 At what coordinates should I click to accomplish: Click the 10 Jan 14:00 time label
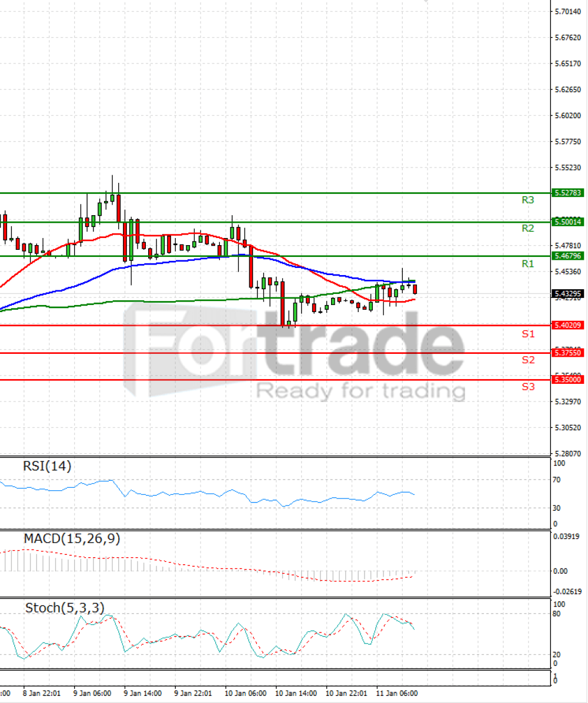pyautogui.click(x=296, y=693)
